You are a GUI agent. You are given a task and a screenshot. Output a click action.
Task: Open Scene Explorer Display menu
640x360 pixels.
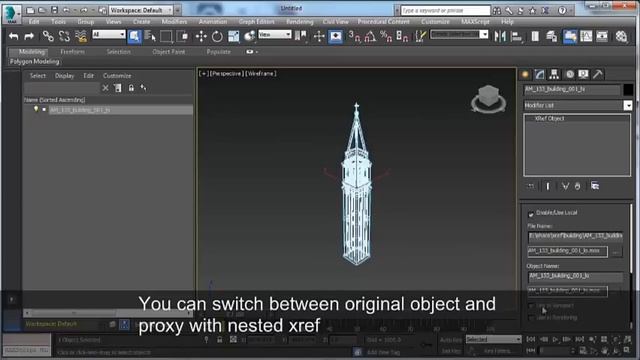(64, 76)
